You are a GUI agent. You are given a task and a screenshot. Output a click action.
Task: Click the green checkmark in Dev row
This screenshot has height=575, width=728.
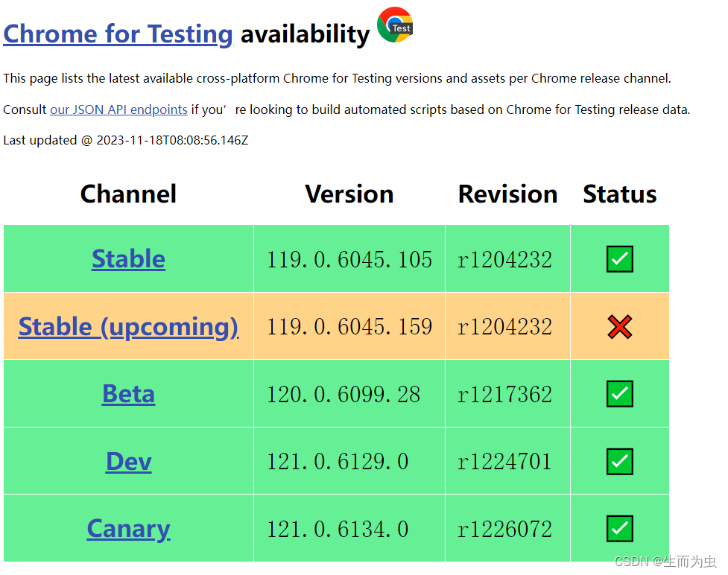(620, 461)
